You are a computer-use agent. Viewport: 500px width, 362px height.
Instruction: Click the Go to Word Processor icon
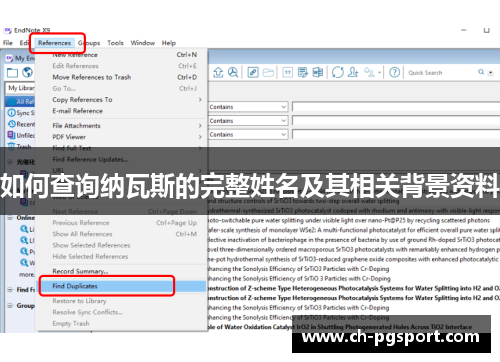point(318,72)
